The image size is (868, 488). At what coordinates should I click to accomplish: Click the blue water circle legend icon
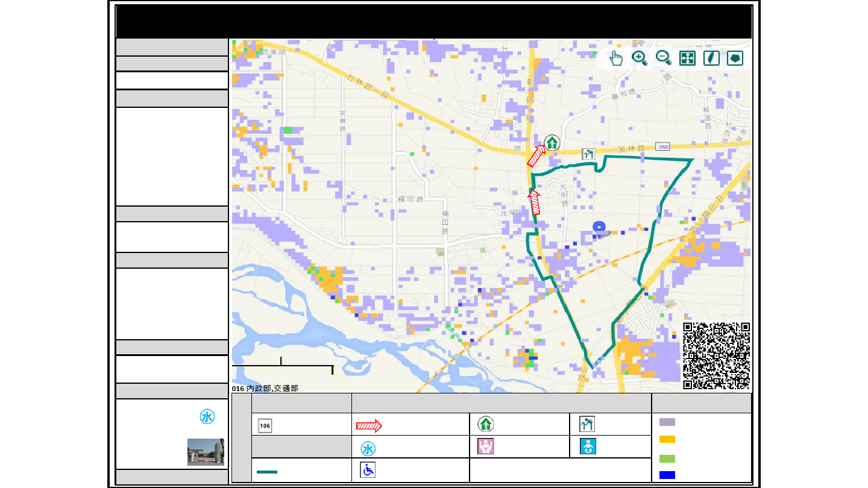click(368, 449)
